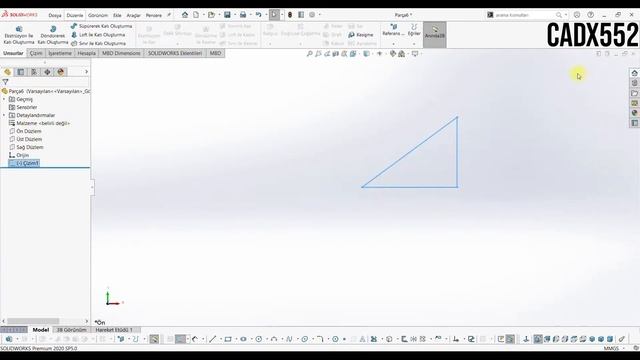Select Süpürerek Katı Oluşturma feature
This screenshot has height=360, width=640.
101,26
